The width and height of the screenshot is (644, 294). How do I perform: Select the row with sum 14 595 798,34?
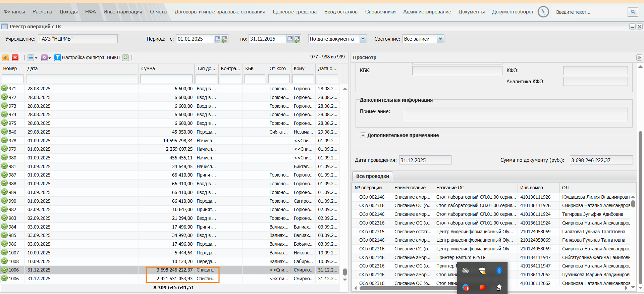[170, 140]
